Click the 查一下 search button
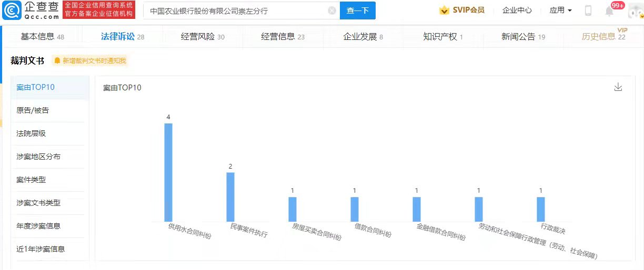The height and width of the screenshot is (270, 644). [x=358, y=11]
